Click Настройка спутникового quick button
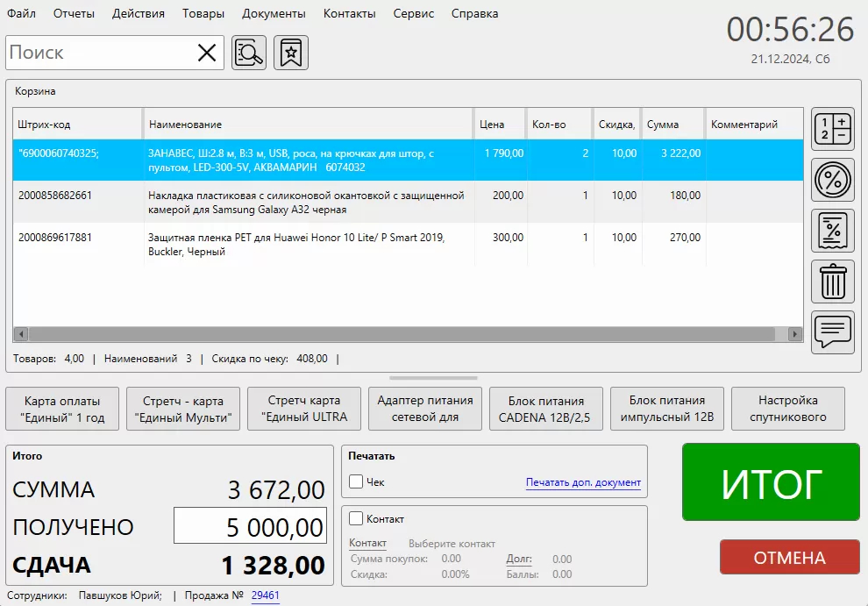Viewport: 868px width, 606px height. [787, 409]
